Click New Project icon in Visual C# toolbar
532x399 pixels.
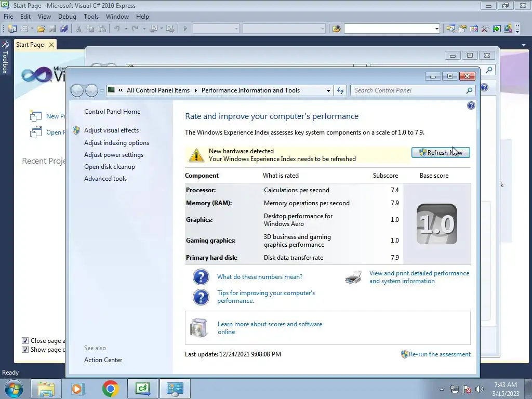12,29
